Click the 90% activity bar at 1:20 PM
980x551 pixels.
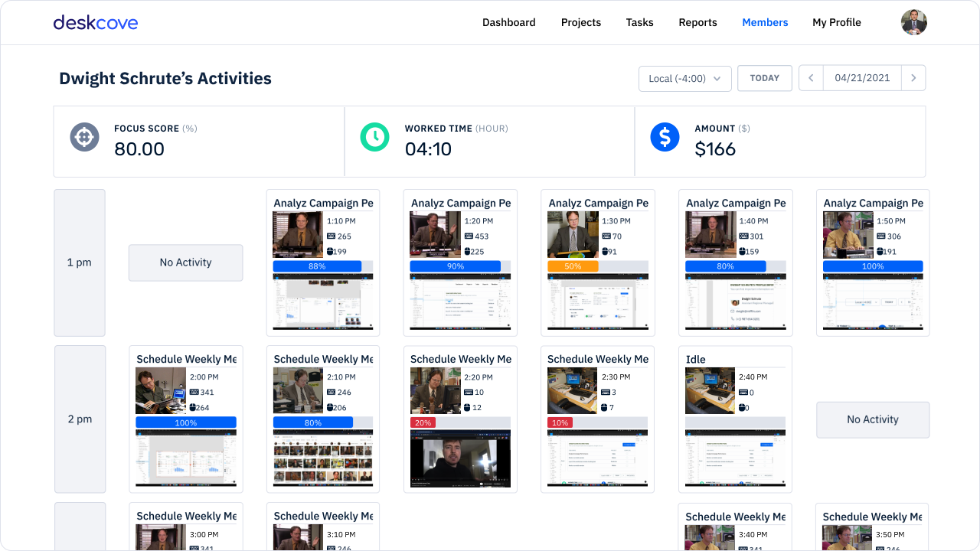point(456,266)
